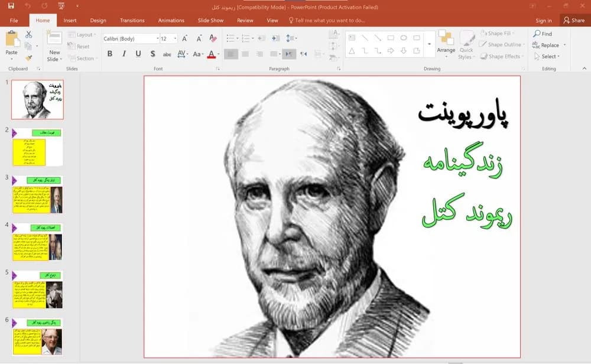The image size is (591, 364).
Task: Open Start From Beginning slideshow icon
Action: click(61, 6)
